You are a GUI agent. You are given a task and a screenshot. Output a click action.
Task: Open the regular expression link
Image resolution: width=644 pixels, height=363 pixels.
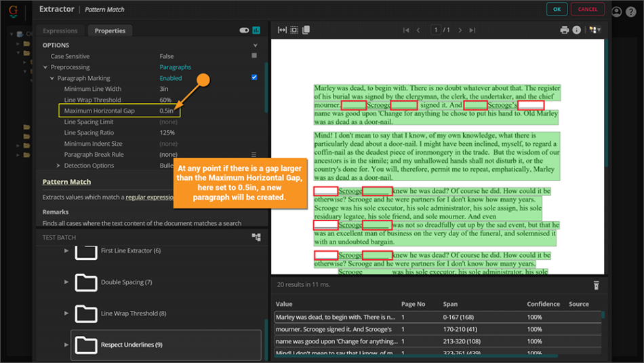(150, 197)
